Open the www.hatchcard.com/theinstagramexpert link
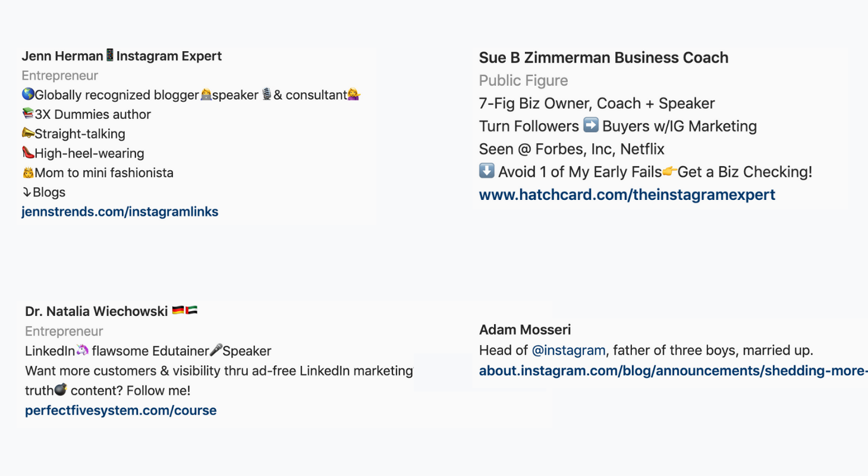This screenshot has height=476, width=868. pyautogui.click(x=627, y=195)
